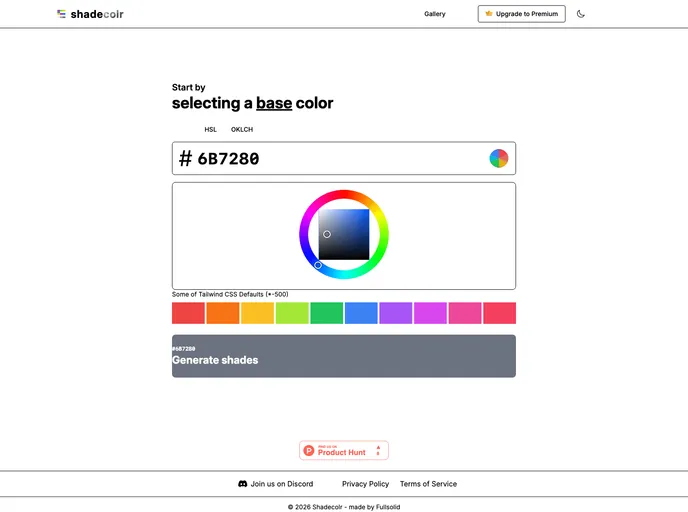Click the Shadecolr logo icon
This screenshot has height=512, width=688.
tap(62, 14)
